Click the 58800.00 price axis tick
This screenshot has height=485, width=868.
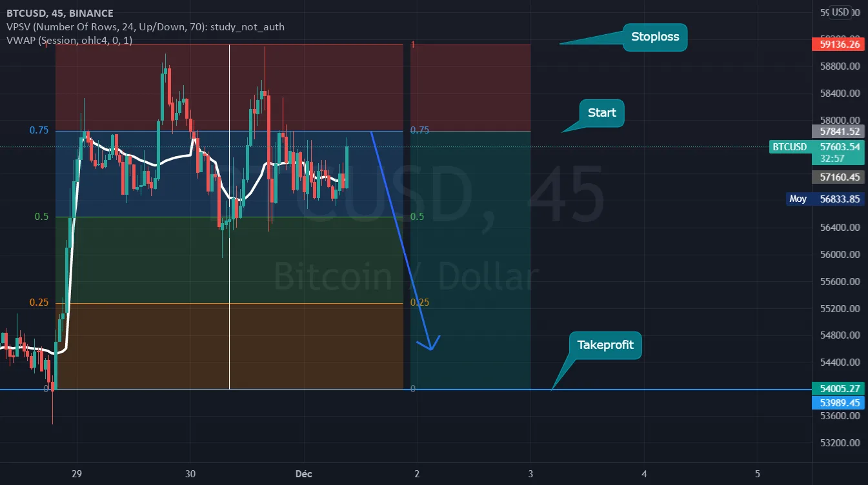coord(840,66)
